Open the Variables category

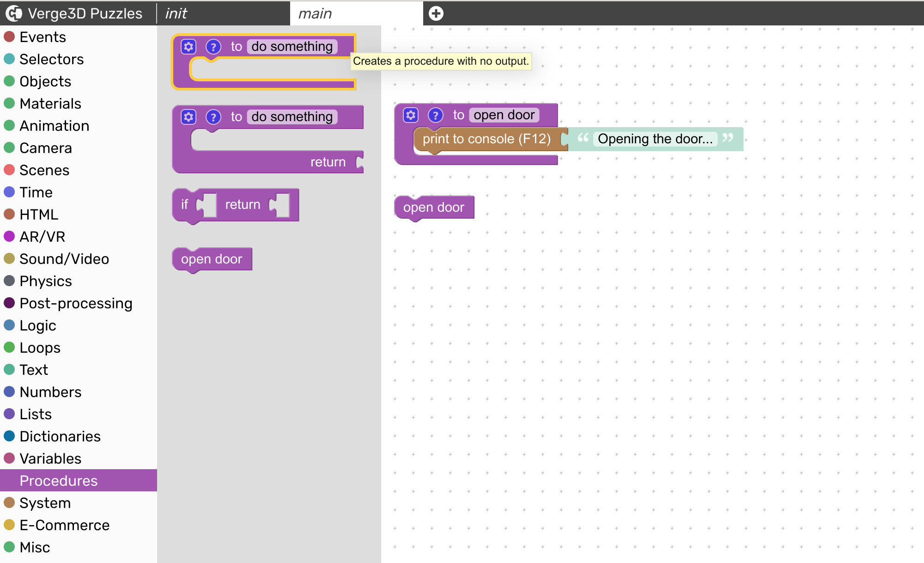(x=50, y=459)
